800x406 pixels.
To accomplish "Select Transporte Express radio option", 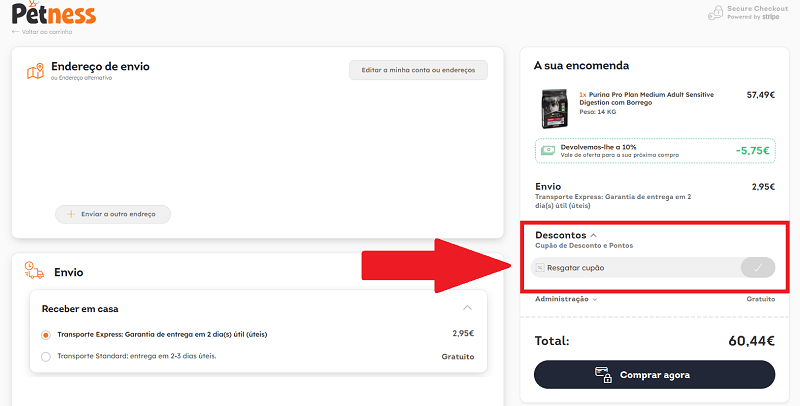I will pyautogui.click(x=46, y=335).
